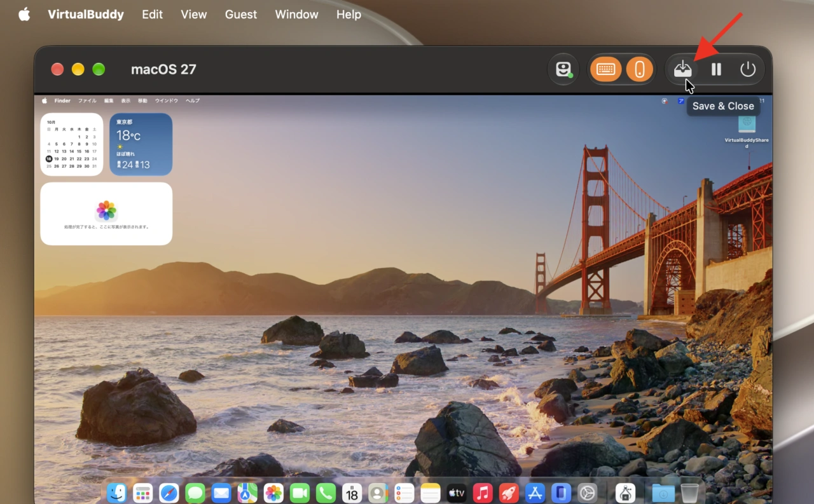The height and width of the screenshot is (504, 814).
Task: Launch Maps from the guest Dock
Action: (x=247, y=493)
